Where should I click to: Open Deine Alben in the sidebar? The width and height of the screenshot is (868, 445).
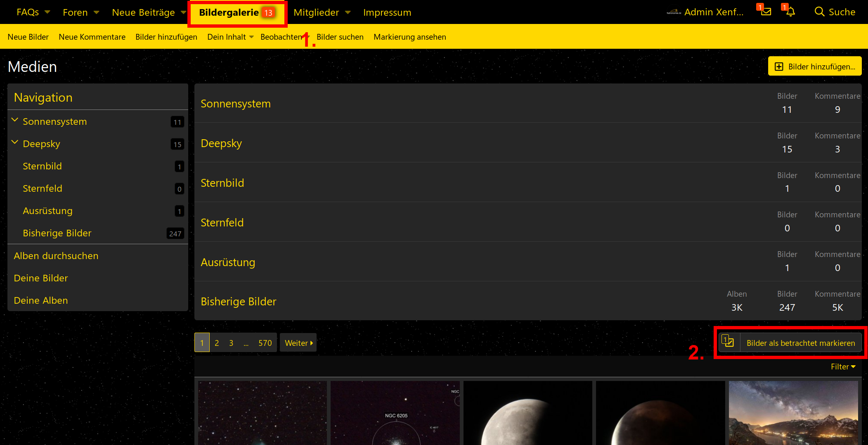tap(41, 300)
